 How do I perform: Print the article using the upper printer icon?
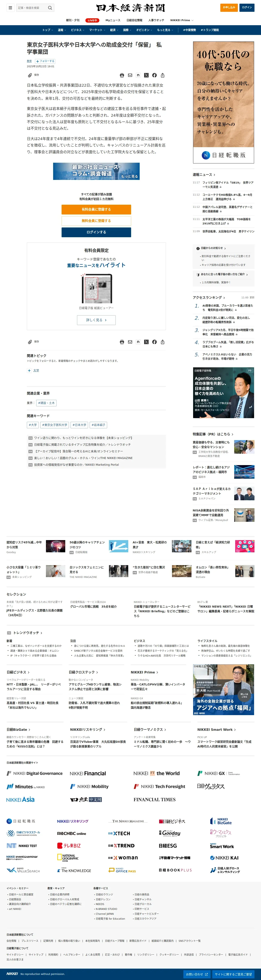(122, 75)
